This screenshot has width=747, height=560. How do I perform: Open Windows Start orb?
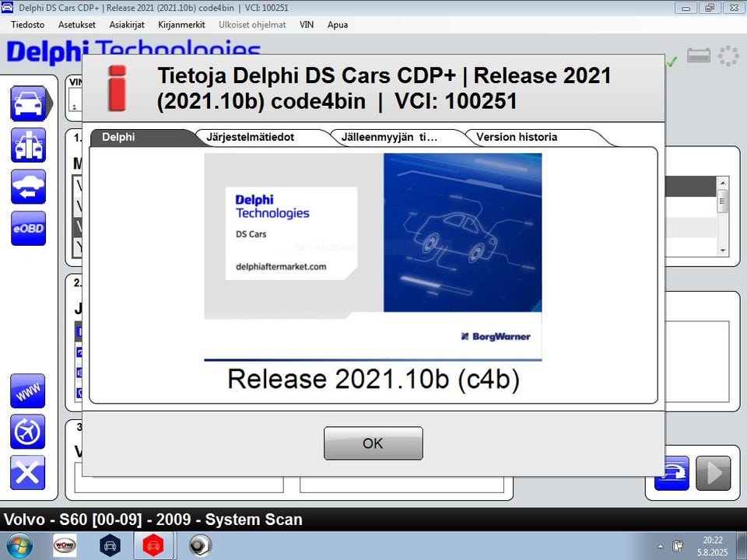tap(19, 546)
